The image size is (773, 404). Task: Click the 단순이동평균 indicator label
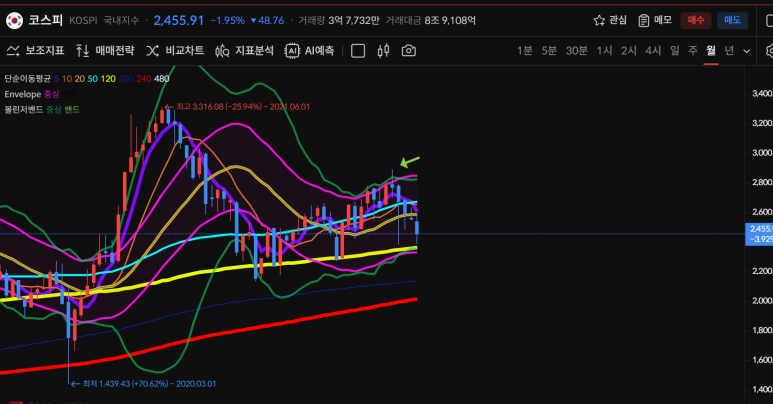(x=28, y=78)
